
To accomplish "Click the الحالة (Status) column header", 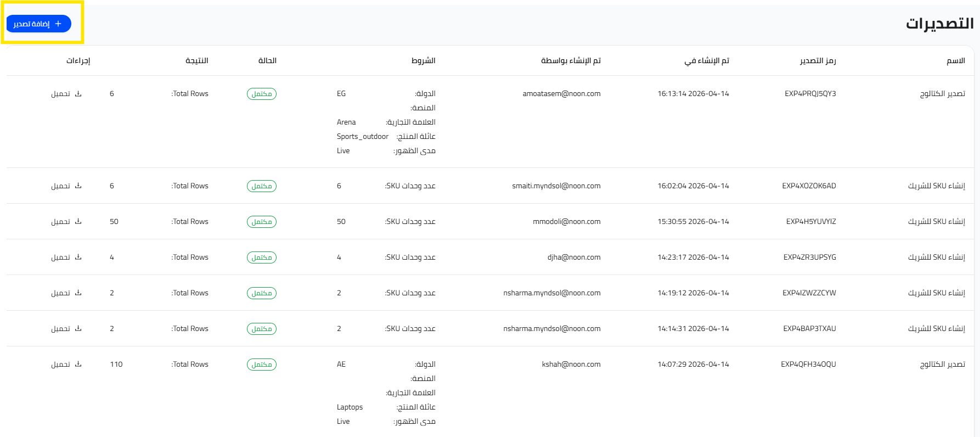I will click(267, 60).
